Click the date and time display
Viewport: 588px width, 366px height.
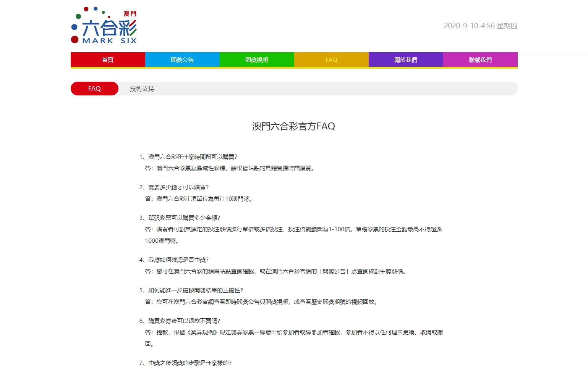click(480, 26)
